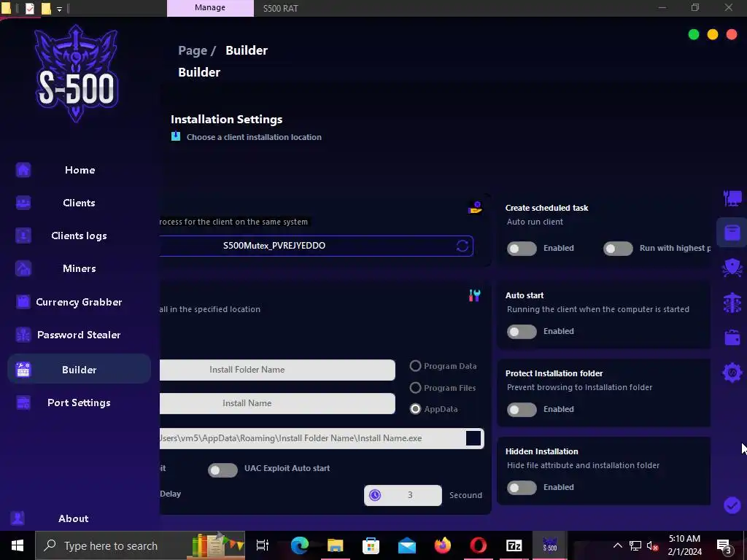Screen dimensions: 747x560
Task: Click the briefcase icon in the right strip
Action: [x=732, y=338]
